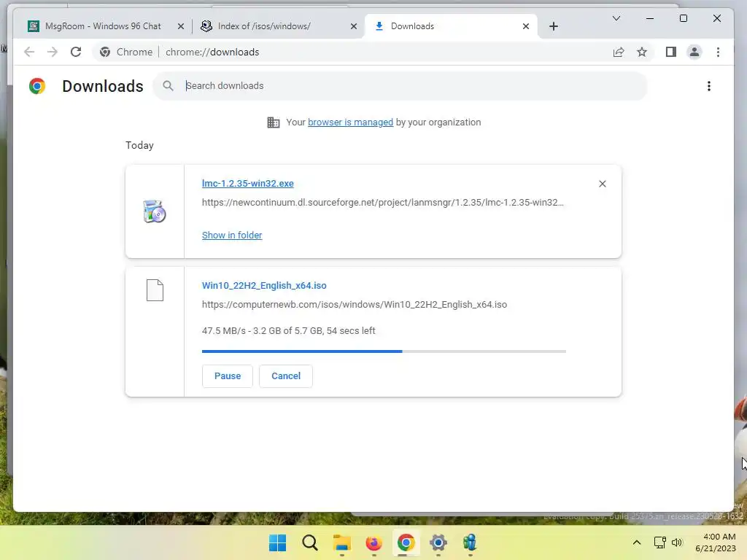Viewport: 747px width, 560px height.
Task: Open the profile avatar menu
Action: click(x=694, y=52)
